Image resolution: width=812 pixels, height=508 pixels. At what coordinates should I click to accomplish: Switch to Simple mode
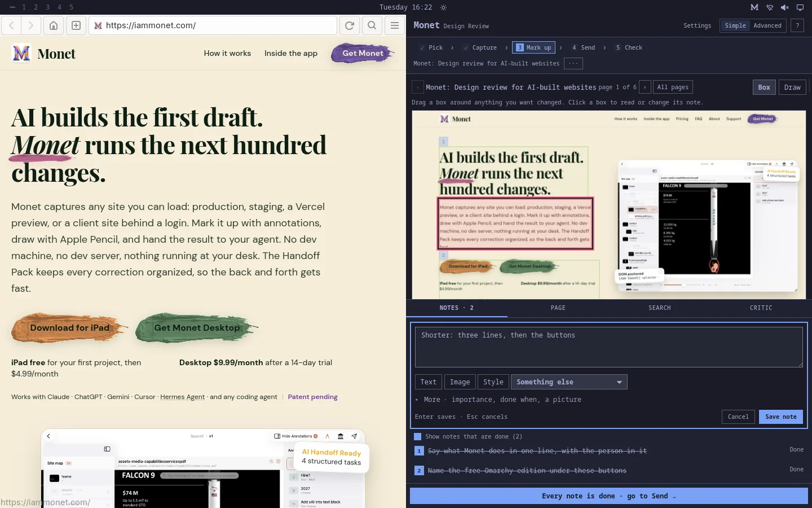[x=735, y=25]
